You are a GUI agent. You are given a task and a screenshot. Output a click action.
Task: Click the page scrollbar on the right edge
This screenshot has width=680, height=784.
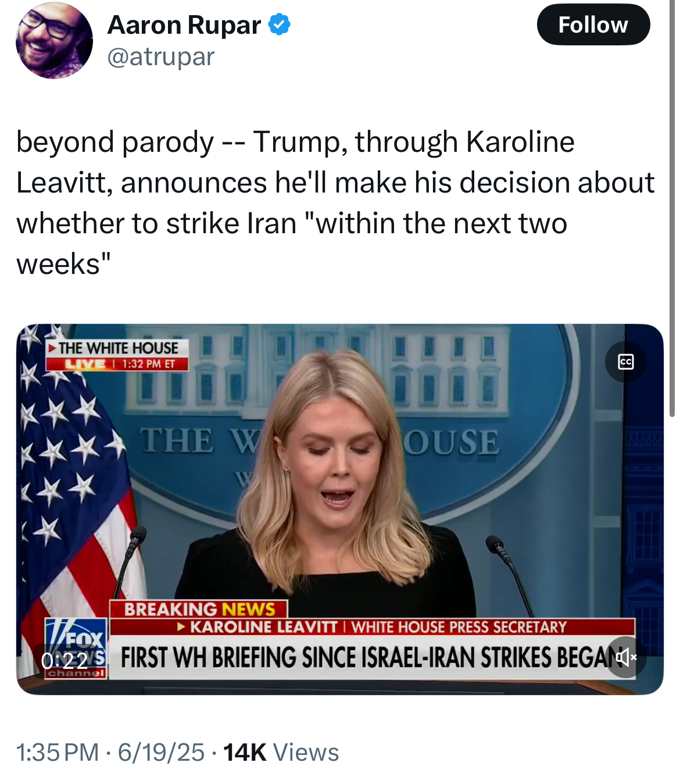[672, 209]
